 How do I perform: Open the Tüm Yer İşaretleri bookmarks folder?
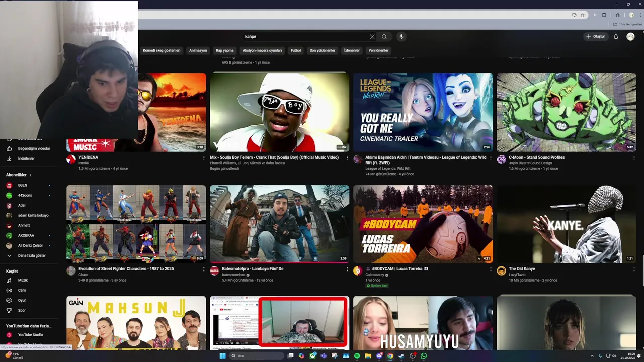626,24
